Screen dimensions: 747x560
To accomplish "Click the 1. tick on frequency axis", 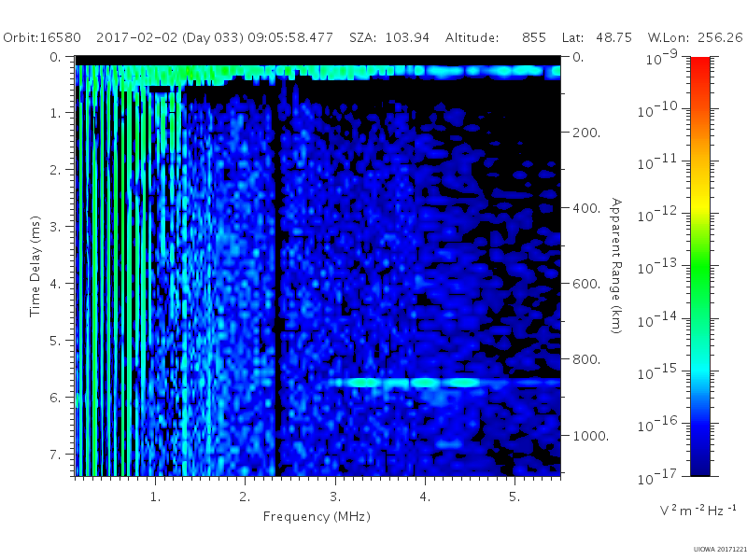I will coord(155,497).
